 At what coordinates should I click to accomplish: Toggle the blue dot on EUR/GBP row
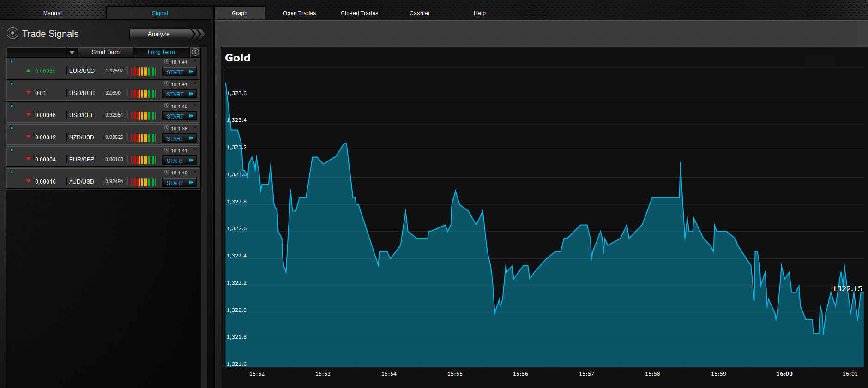pos(12,150)
